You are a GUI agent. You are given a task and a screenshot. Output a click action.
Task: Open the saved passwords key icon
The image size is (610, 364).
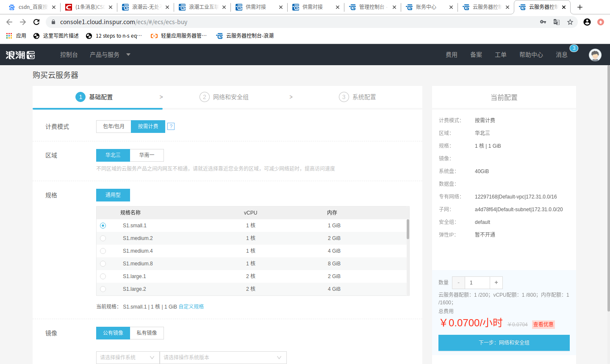[x=543, y=22]
